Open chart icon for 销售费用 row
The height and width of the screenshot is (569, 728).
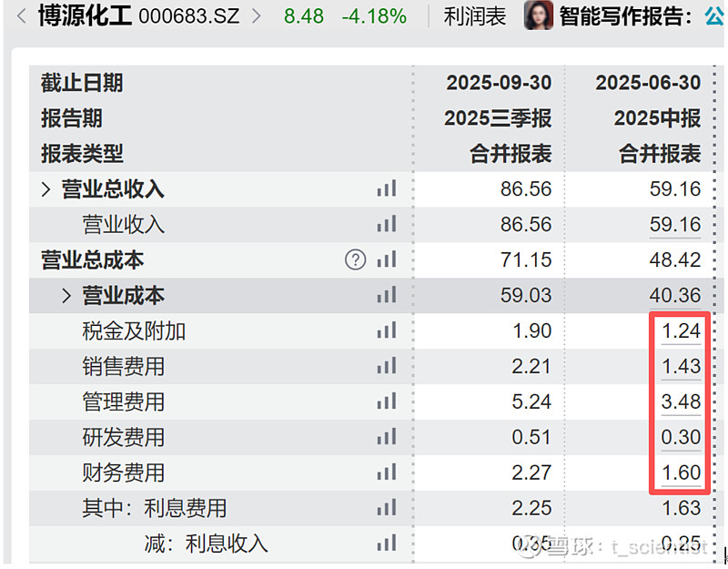coord(387,366)
